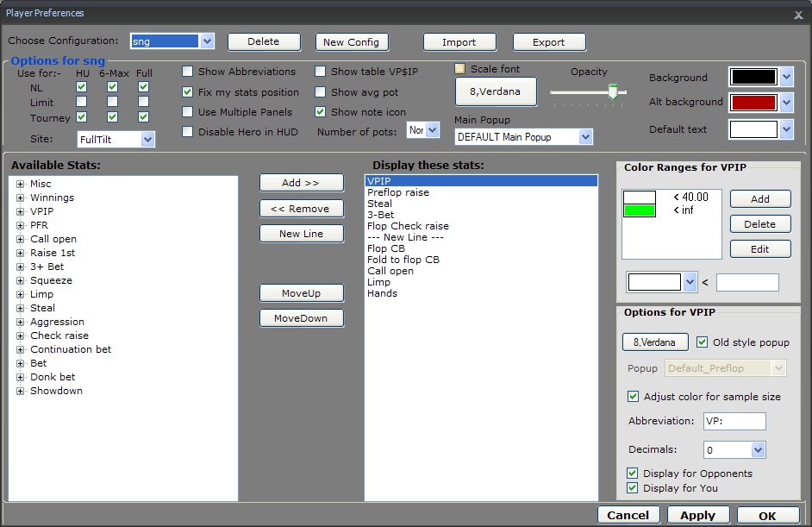Close the Player Preferences window
This screenshot has width=812, height=527.
797,14
